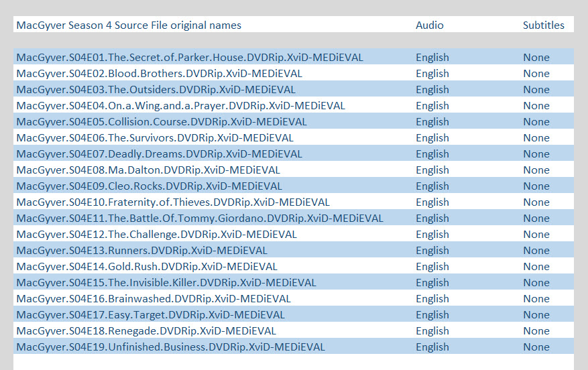Click the English audio cell for Easy Target
Viewport: 588px width, 370px height.
432,315
